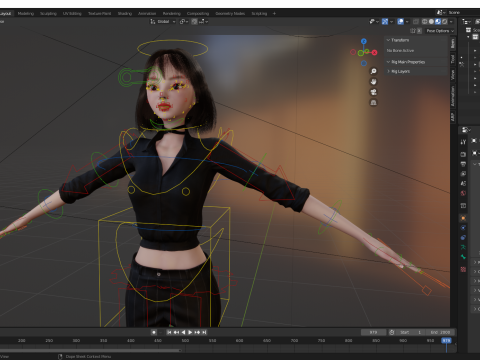This screenshot has width=480, height=360.
Task: Open the World properties tab icon
Action: [x=463, y=193]
